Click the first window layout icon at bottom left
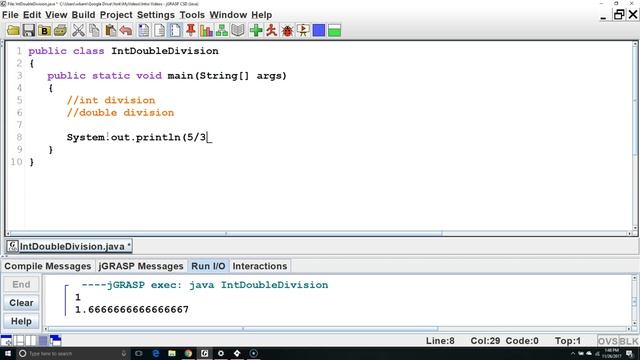This screenshot has height=360, width=640. (6, 340)
